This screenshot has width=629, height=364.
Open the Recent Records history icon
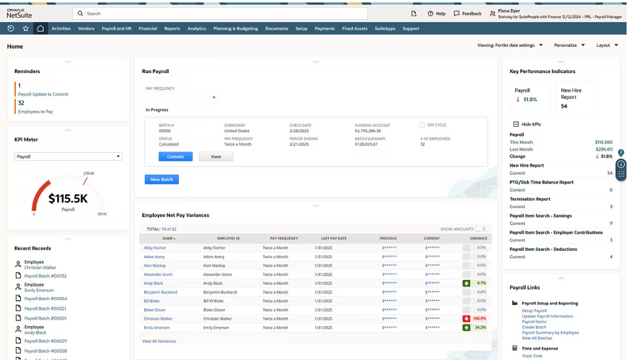click(x=11, y=29)
